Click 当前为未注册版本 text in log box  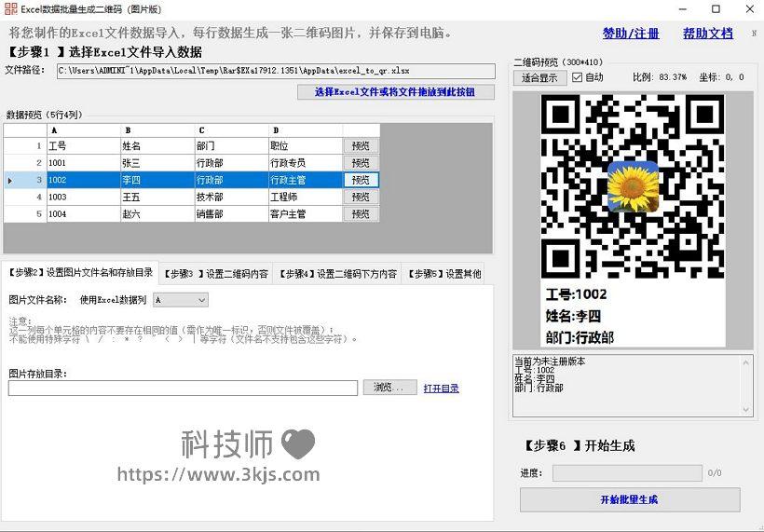coord(550,361)
